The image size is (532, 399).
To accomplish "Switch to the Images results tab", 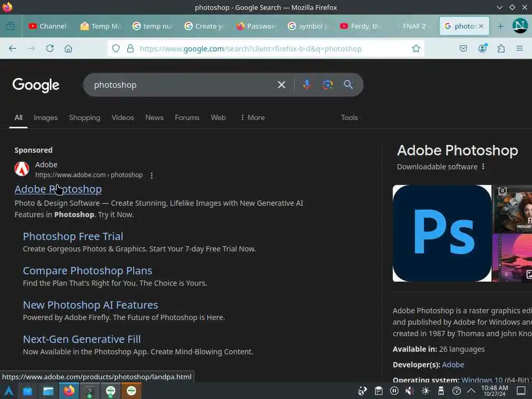I will [x=46, y=117].
